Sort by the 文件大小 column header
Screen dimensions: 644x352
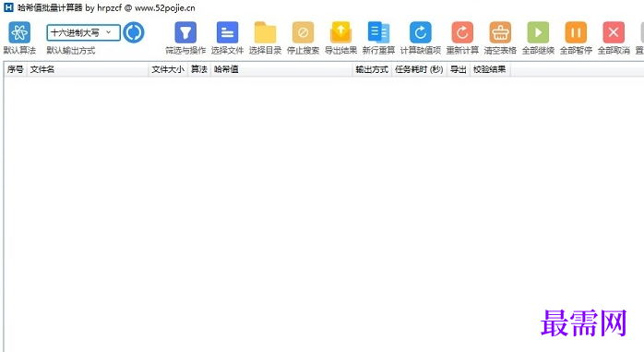coord(168,69)
